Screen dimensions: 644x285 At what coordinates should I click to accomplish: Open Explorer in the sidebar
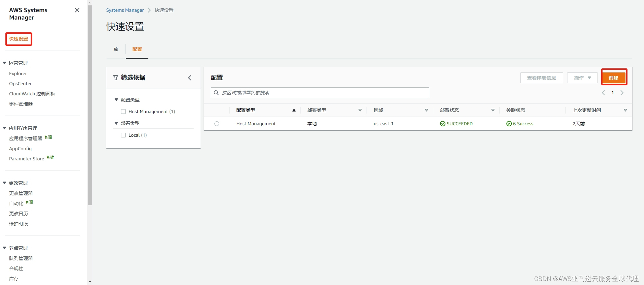(x=18, y=73)
